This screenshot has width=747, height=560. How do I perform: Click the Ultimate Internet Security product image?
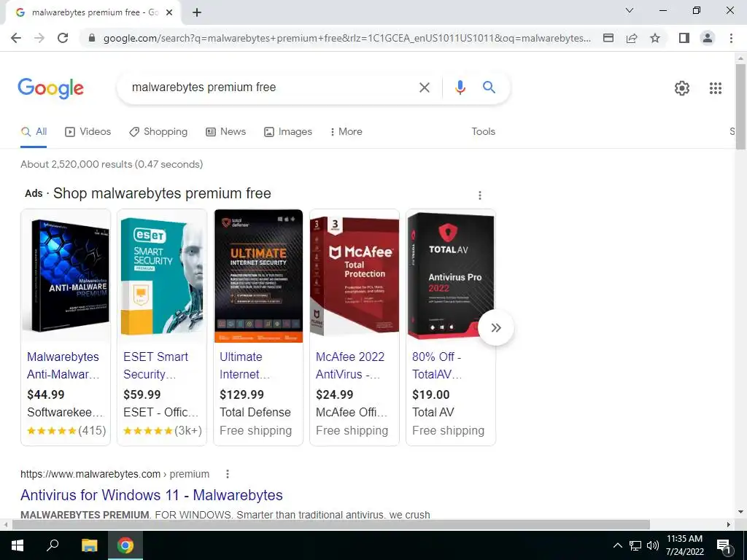coord(258,276)
